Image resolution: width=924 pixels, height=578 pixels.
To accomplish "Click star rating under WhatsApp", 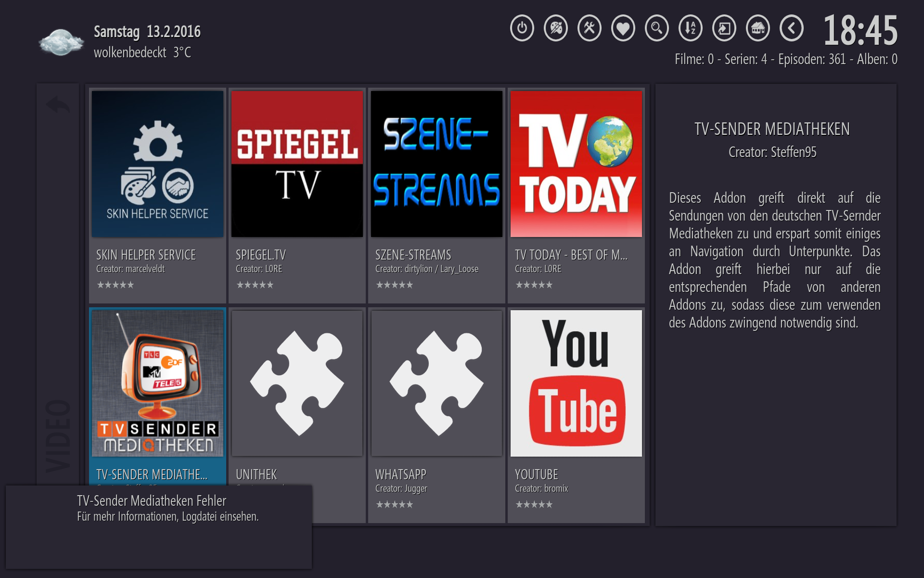I will pyautogui.click(x=395, y=505).
